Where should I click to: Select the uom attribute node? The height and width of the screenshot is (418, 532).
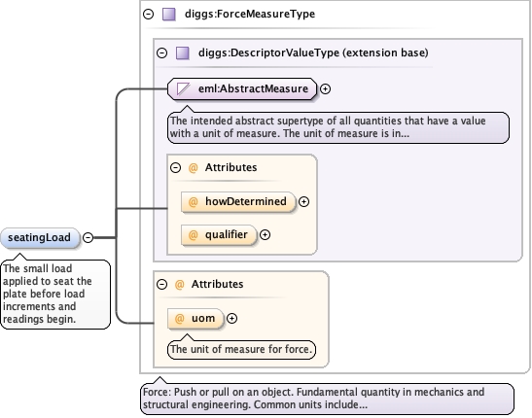point(195,318)
